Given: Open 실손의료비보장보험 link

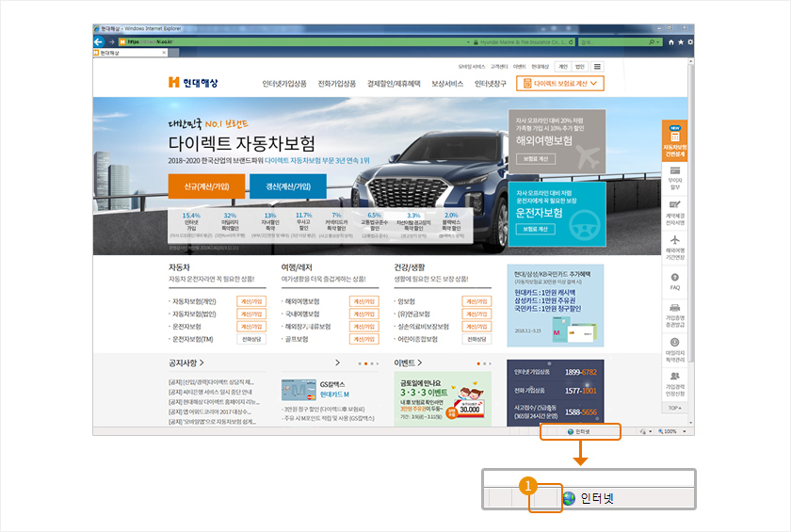Looking at the screenshot, I should [x=423, y=327].
